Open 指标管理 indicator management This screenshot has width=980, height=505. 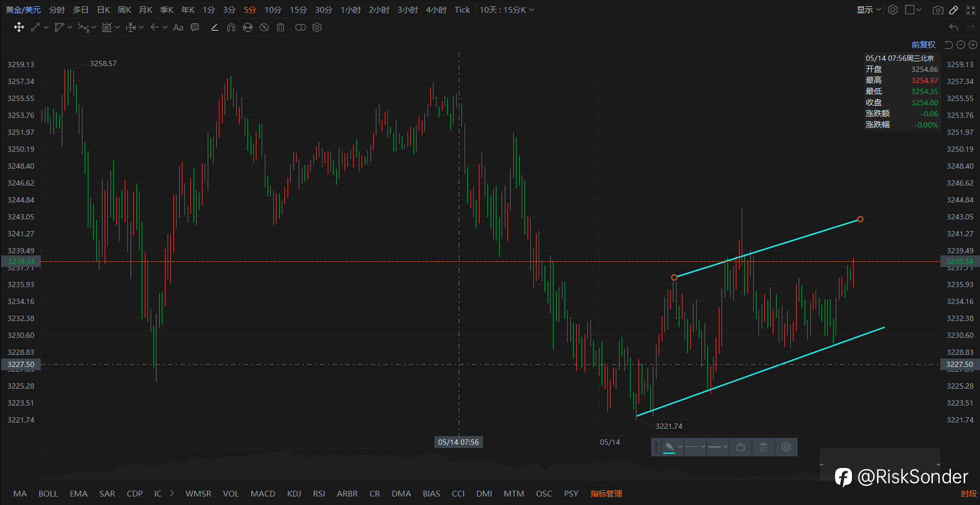tap(606, 493)
